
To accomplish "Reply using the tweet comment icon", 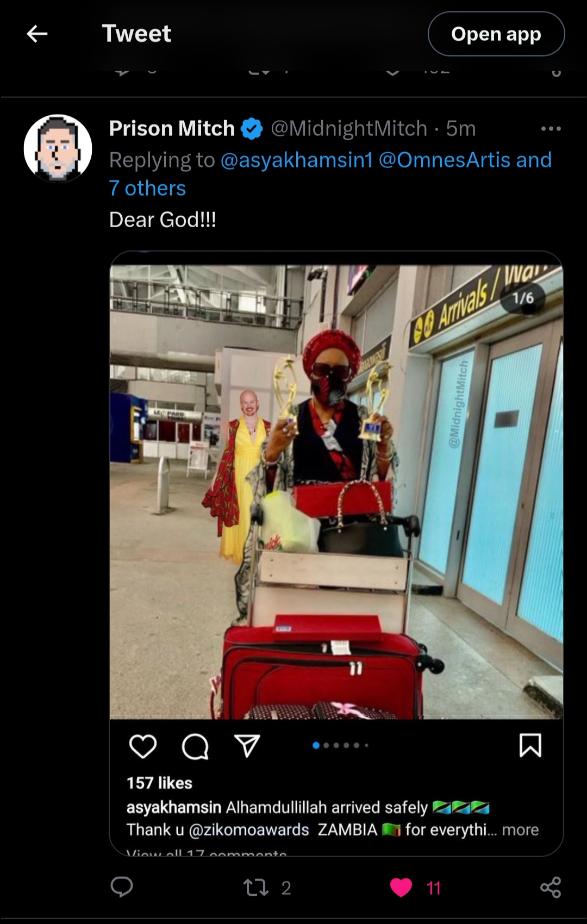I will (122, 887).
